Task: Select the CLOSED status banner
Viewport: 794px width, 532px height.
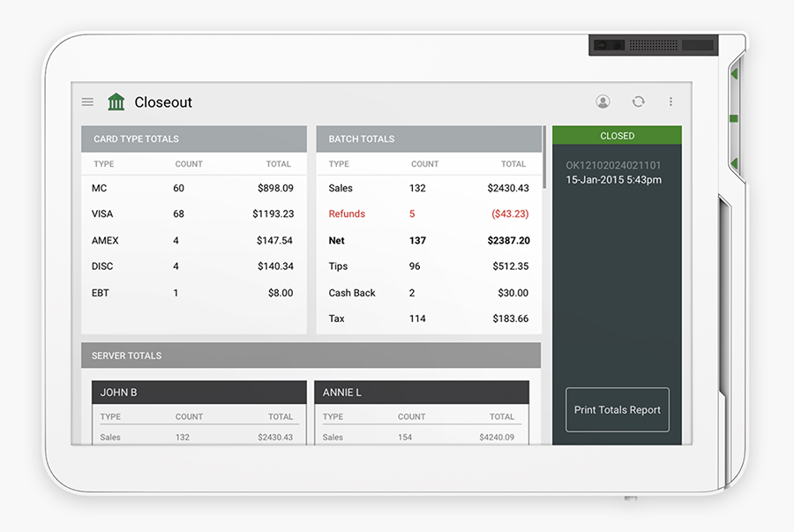Action: pos(617,136)
